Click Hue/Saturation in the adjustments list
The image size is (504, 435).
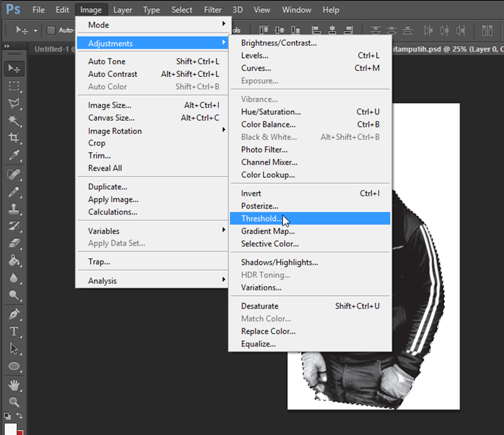[x=270, y=112]
